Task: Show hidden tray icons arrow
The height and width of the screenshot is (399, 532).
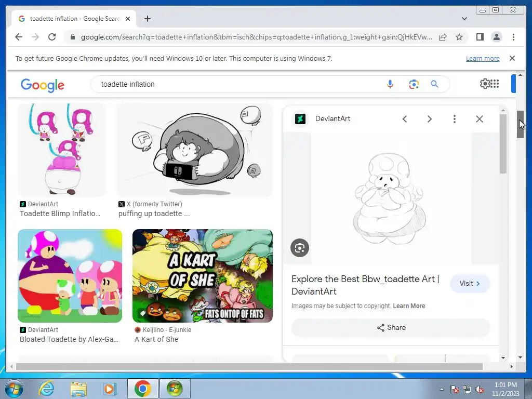Action: (442, 389)
